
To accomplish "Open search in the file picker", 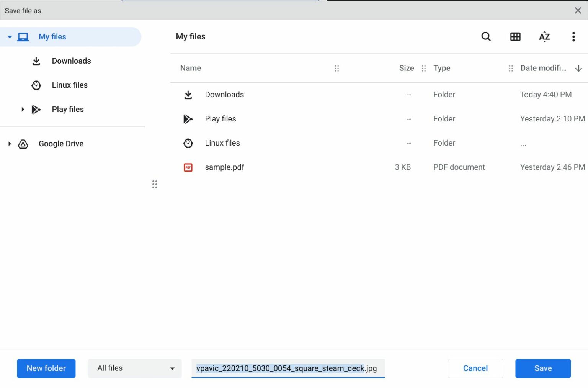I will coord(486,36).
